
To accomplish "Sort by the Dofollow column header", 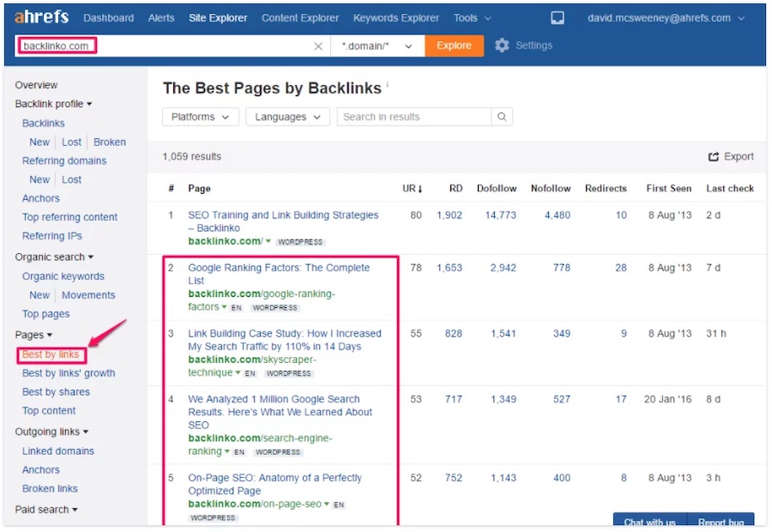I will 497,189.
